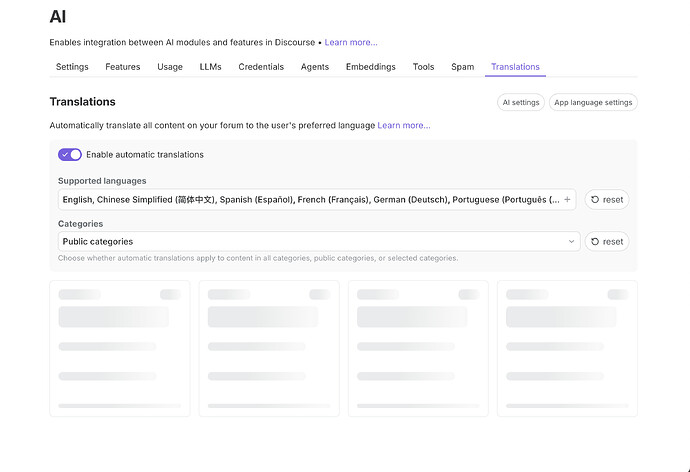Click the plus icon in Supported languages

tap(567, 200)
